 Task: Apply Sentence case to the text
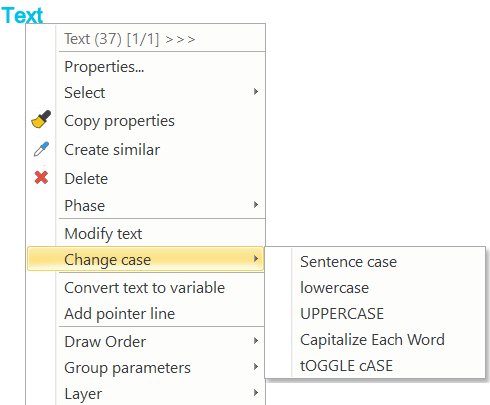coord(348,262)
